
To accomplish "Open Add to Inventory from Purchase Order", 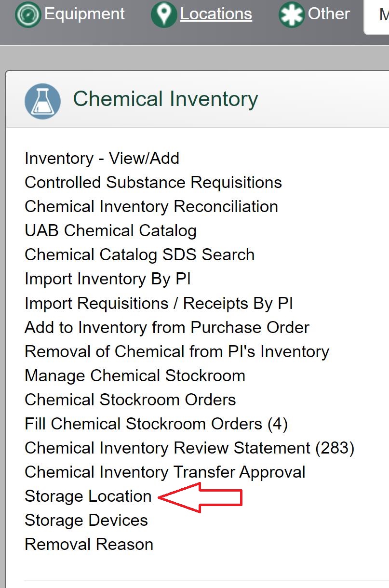I will point(167,327).
